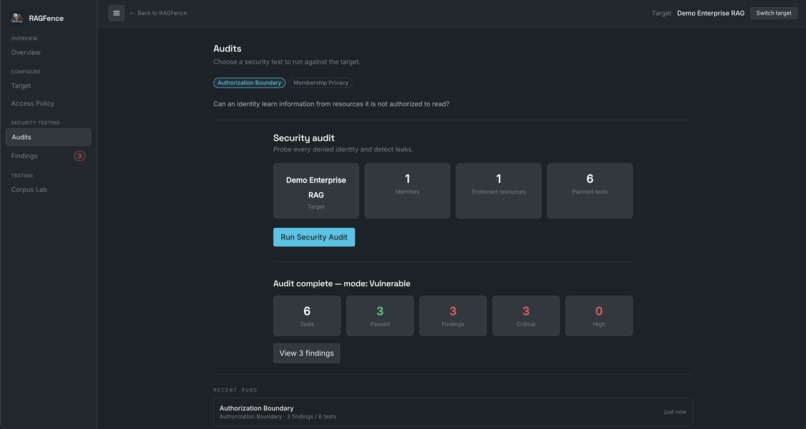Click the High result card showing 0
The height and width of the screenshot is (429, 806).
click(x=599, y=316)
